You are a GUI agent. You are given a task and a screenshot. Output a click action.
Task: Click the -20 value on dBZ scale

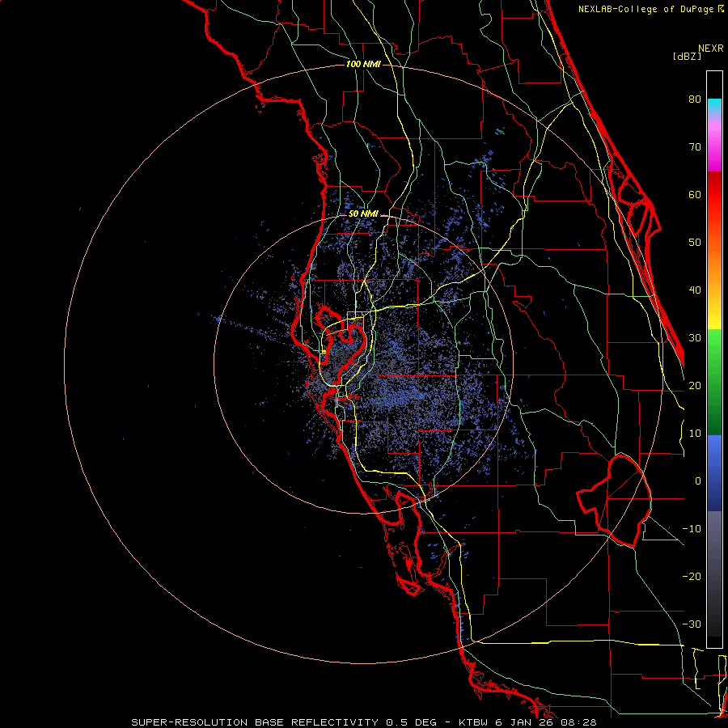coord(692,577)
